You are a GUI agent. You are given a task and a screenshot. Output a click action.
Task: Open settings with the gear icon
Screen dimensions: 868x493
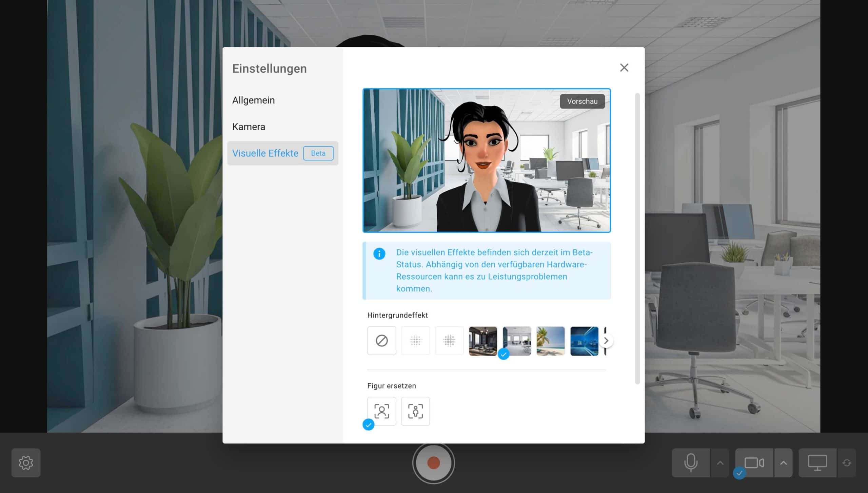tap(26, 463)
